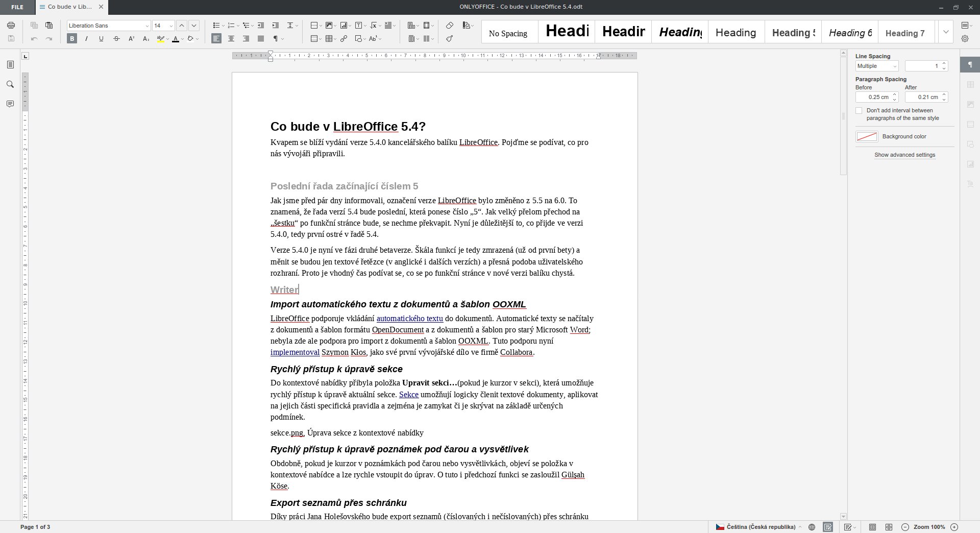Open the FILE menu

(x=17, y=7)
